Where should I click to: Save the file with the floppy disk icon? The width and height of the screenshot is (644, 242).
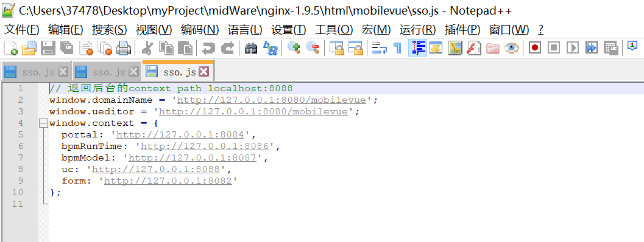pos(48,48)
